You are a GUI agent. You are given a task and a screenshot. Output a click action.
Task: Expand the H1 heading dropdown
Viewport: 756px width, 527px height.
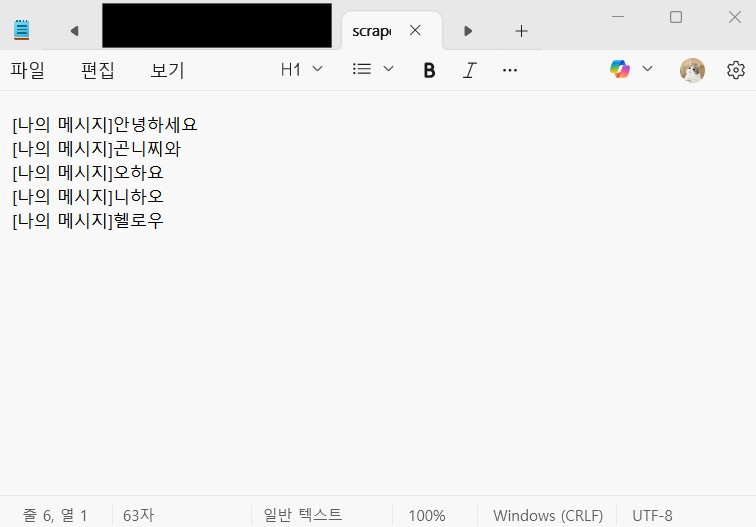pyautogui.click(x=302, y=69)
